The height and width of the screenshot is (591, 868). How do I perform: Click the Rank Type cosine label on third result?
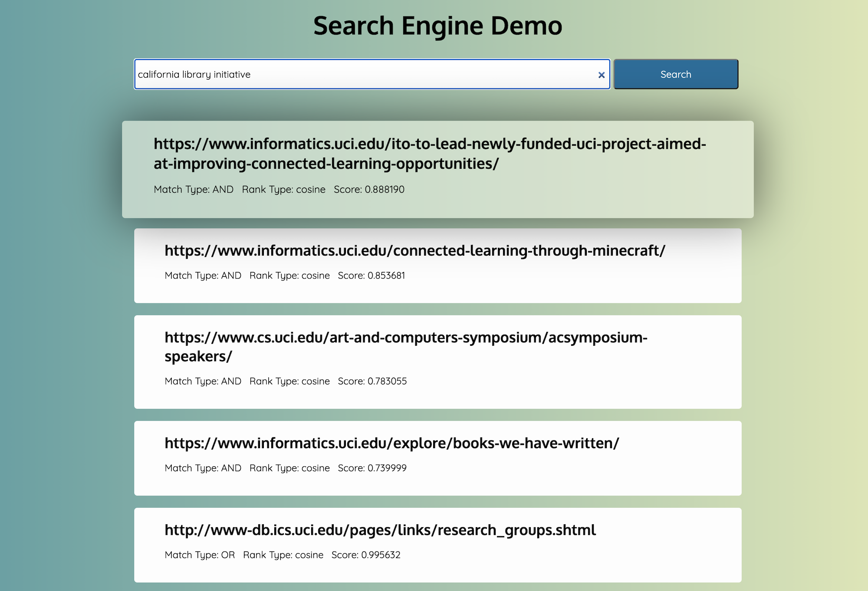coord(289,381)
